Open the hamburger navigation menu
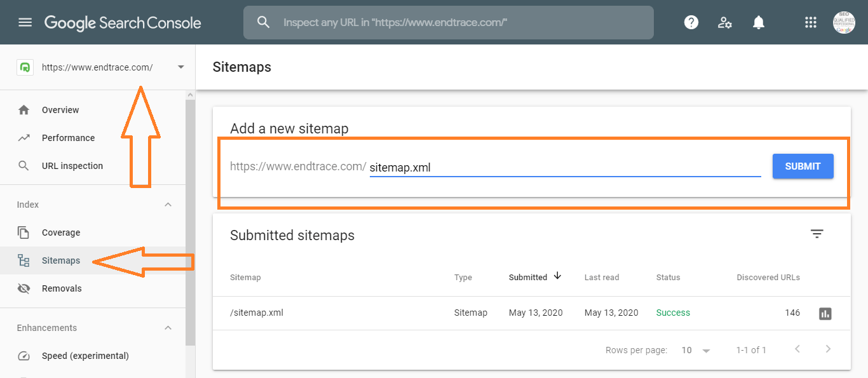This screenshot has width=868, height=378. tap(25, 23)
